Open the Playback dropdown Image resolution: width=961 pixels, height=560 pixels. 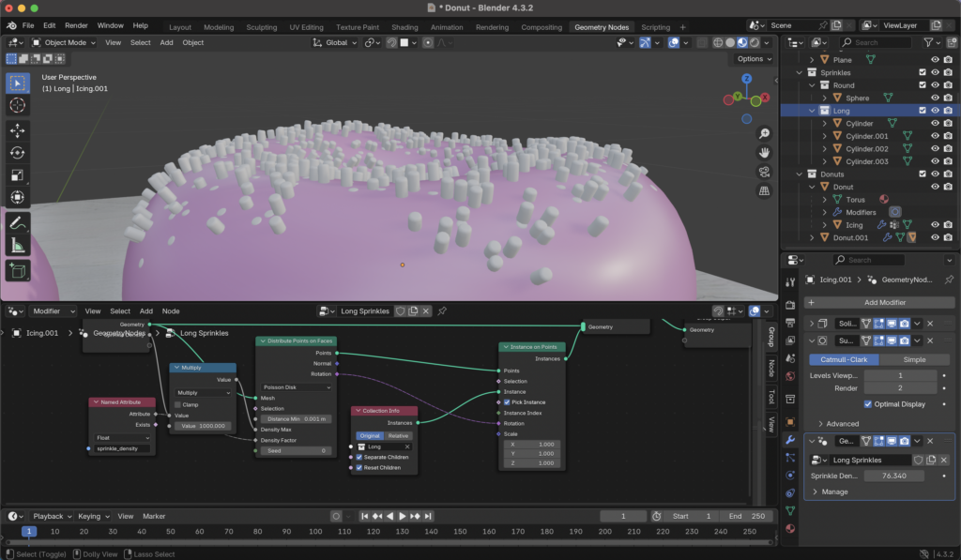(x=53, y=516)
